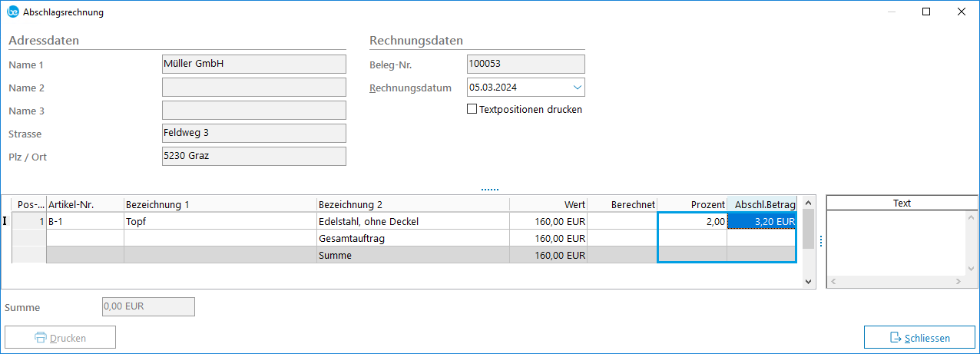Click the horizontal splitter dots above the table
Viewport: 980px width, 354px height.
[489, 188]
